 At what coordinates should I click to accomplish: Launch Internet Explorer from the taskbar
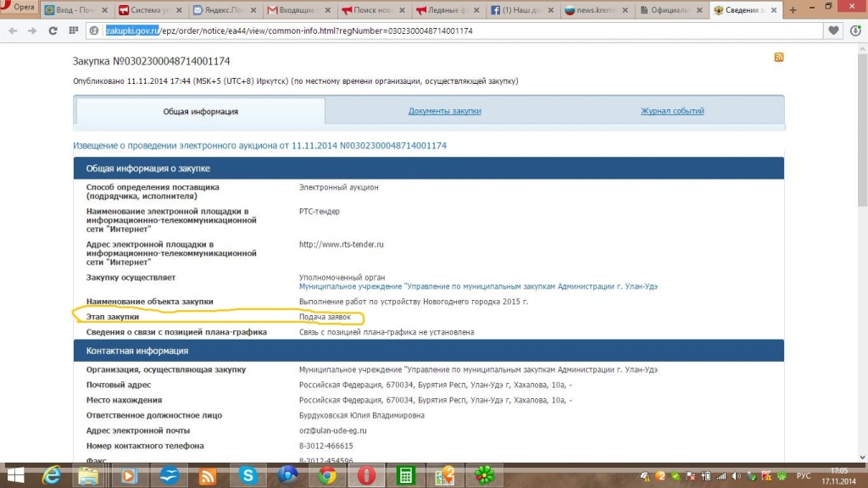point(53,475)
